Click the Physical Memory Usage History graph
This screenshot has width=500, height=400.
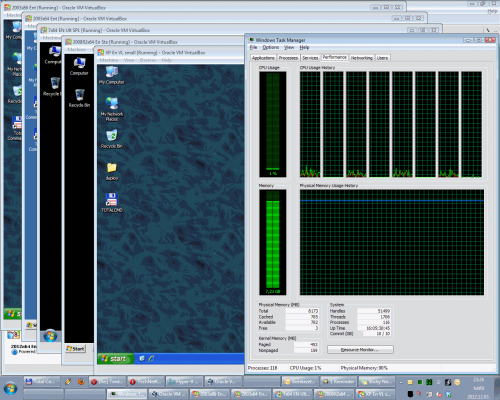392,242
